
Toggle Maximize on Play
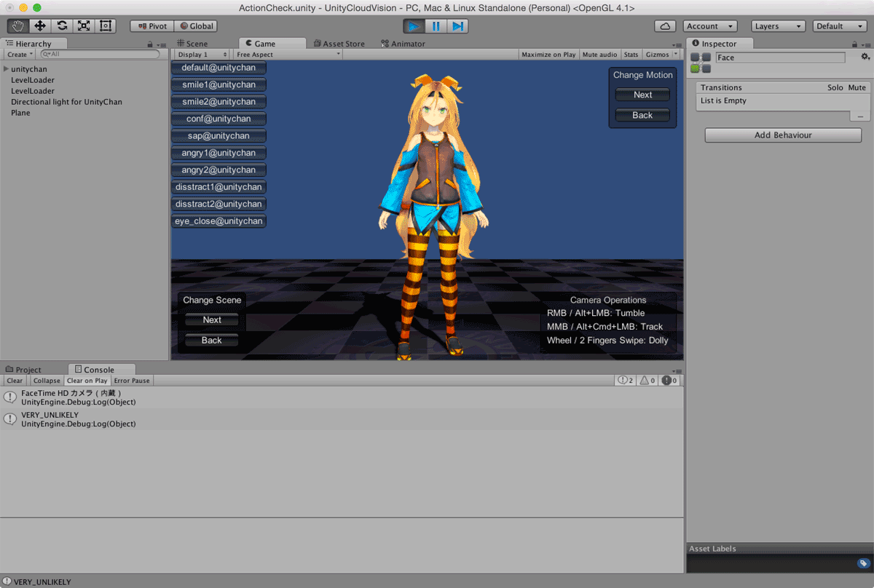pos(548,55)
